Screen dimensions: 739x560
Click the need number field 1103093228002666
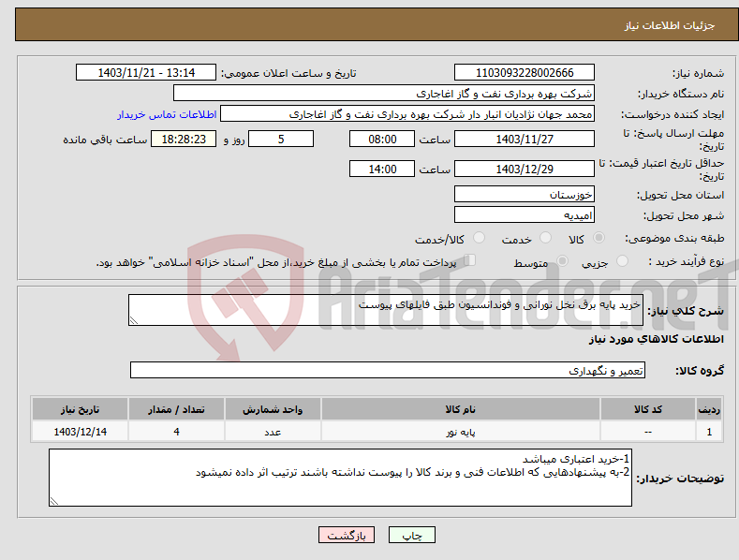point(525,73)
